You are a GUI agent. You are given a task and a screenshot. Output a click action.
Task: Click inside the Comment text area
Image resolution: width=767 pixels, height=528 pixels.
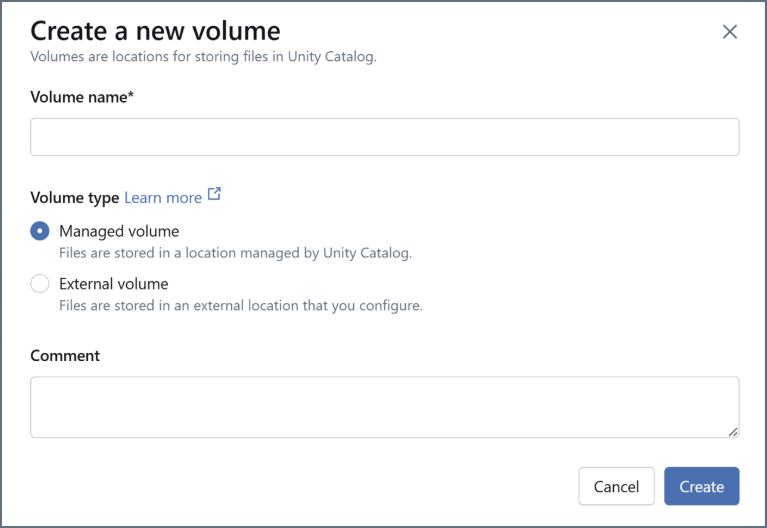[384, 407]
